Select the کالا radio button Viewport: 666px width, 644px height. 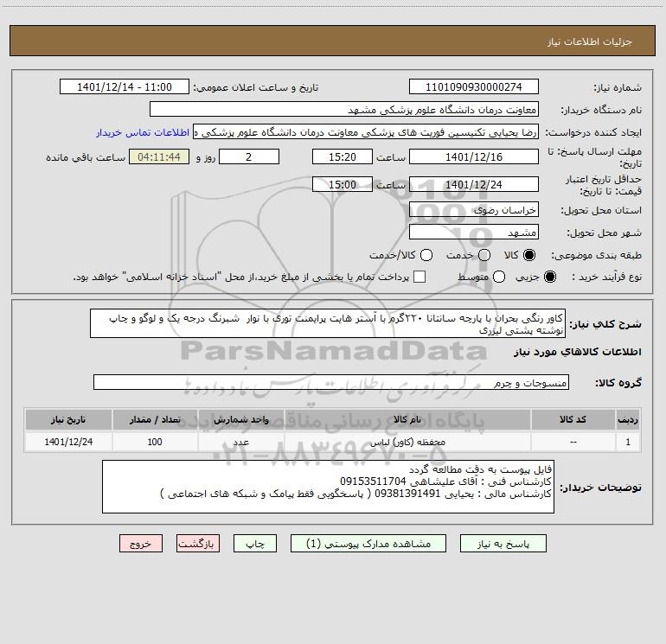pyautogui.click(x=529, y=255)
